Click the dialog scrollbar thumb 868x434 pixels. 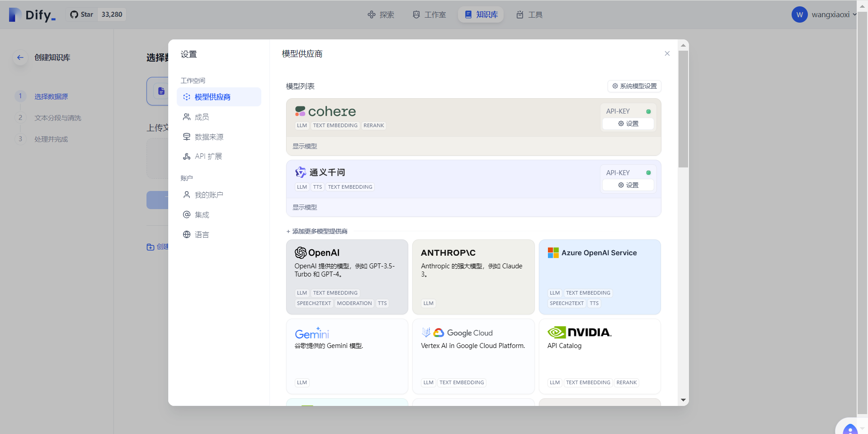(683, 109)
